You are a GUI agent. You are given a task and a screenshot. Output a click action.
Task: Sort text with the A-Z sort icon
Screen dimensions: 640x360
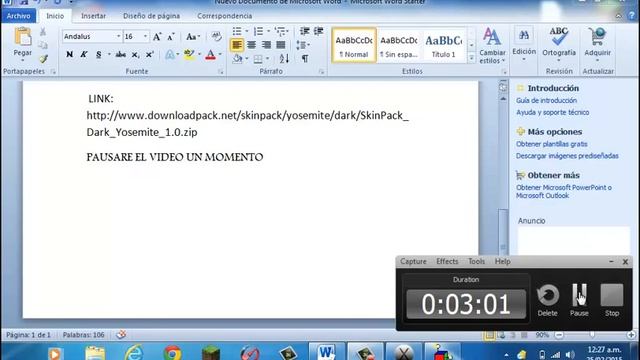[x=284, y=59]
